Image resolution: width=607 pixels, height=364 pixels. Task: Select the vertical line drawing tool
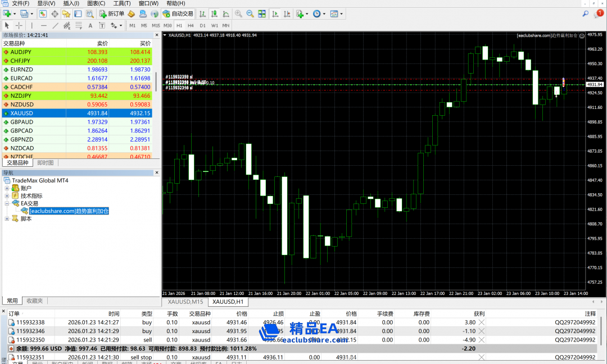(x=31, y=25)
